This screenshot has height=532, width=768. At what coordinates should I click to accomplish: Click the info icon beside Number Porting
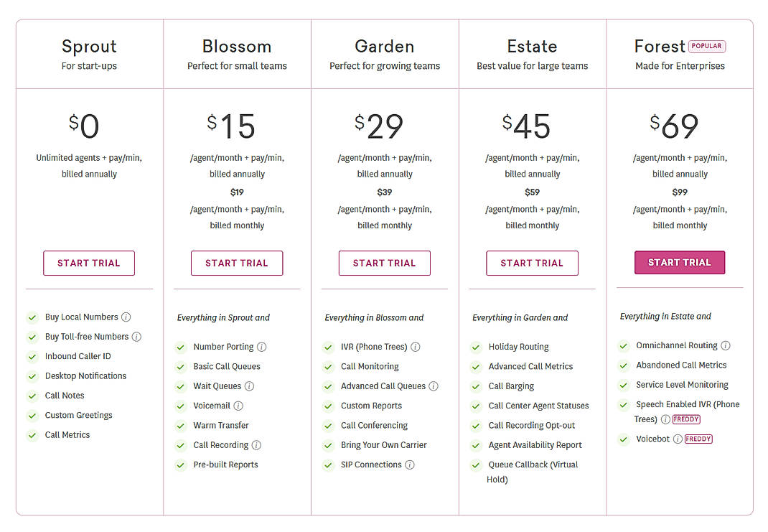pyautogui.click(x=262, y=347)
